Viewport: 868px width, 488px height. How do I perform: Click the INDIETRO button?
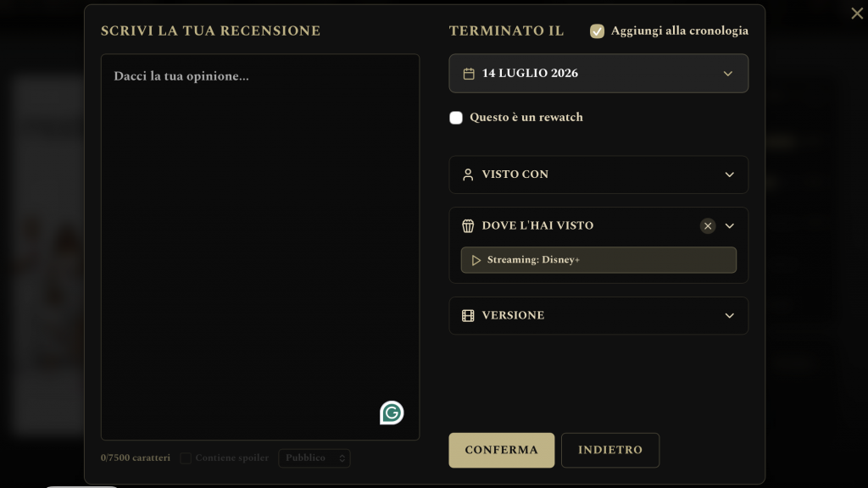610,450
